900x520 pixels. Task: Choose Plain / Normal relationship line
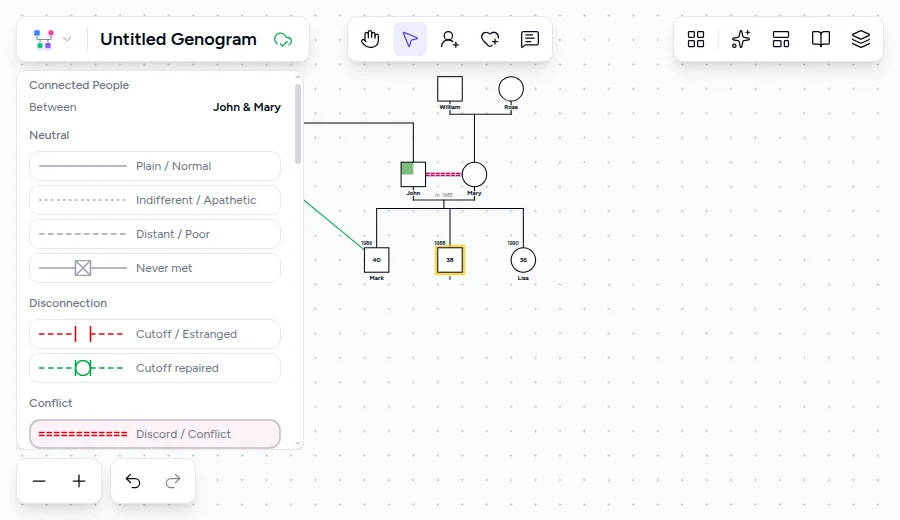pyautogui.click(x=155, y=166)
